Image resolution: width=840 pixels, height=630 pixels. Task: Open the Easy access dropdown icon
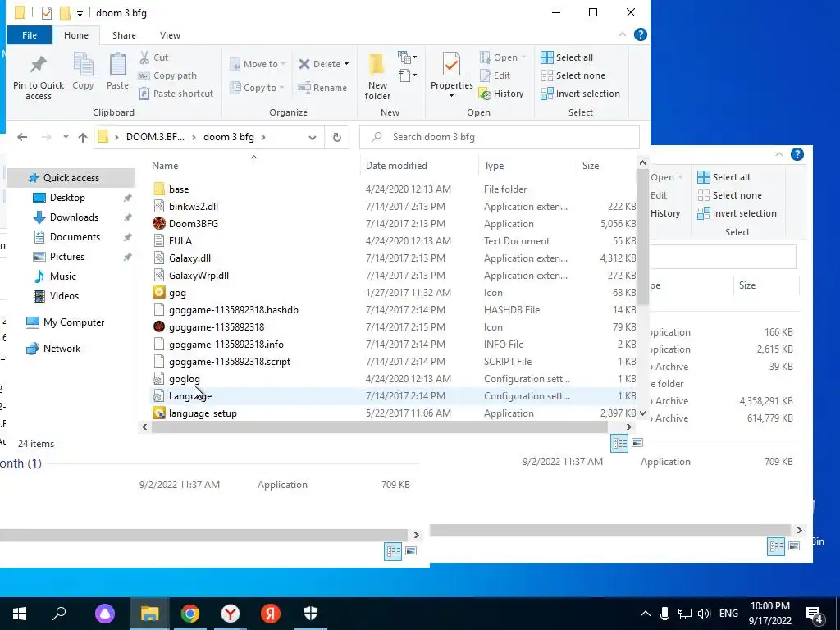pos(407,75)
